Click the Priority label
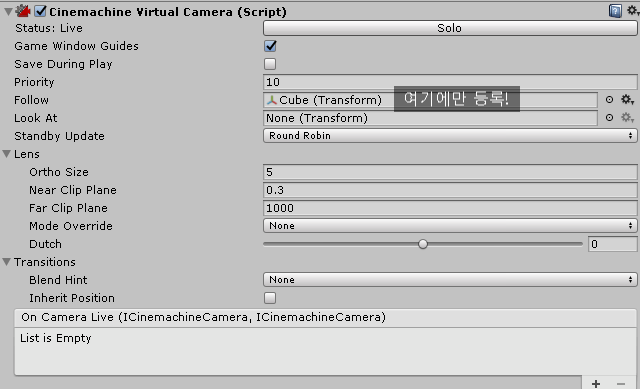The image size is (640, 389). pos(34,82)
